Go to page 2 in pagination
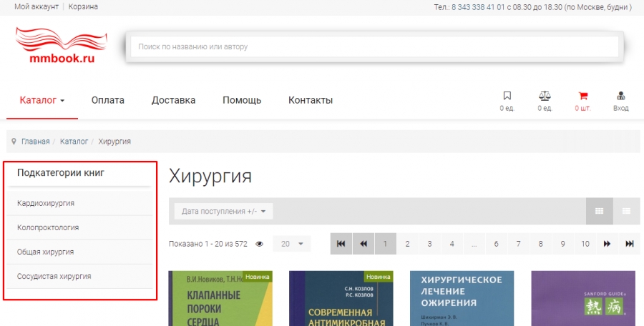Viewport: 644px width, 326px height. click(407, 244)
